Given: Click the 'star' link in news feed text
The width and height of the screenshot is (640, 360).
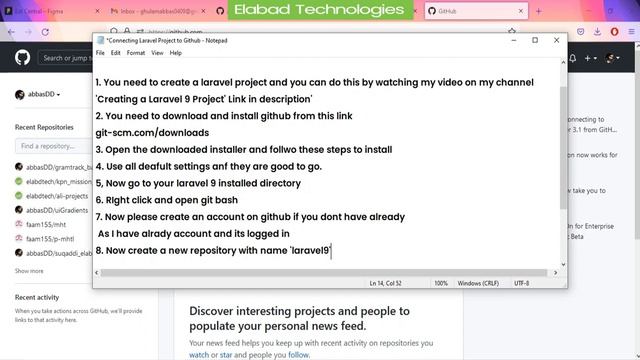Looking at the screenshot, I should (226, 355).
